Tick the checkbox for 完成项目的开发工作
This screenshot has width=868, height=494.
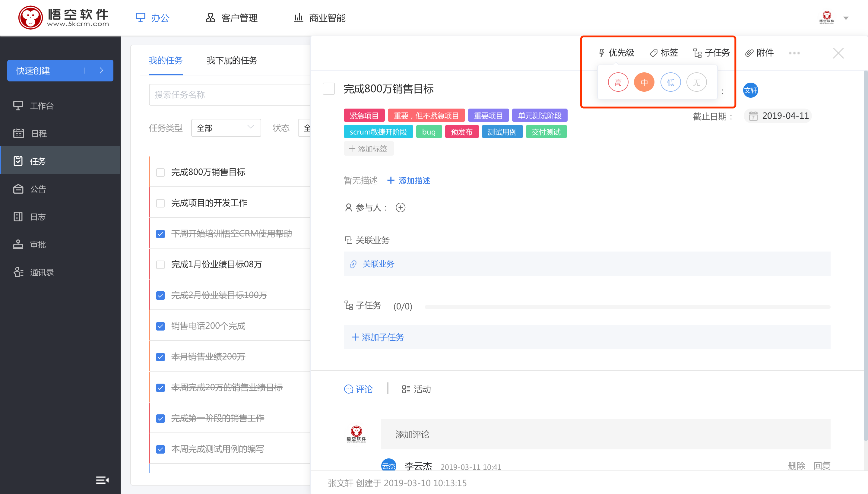coord(160,203)
